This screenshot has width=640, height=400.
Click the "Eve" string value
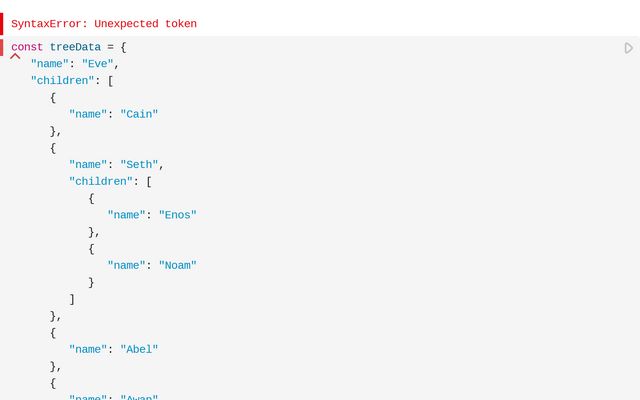(101, 64)
